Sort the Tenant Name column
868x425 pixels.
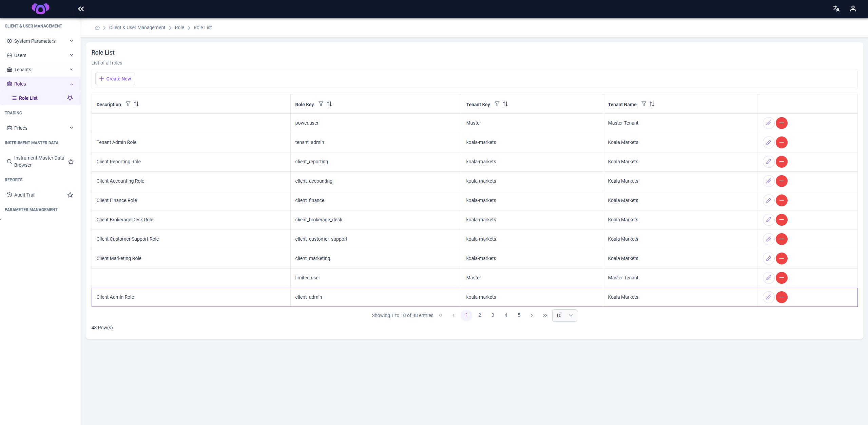652,104
